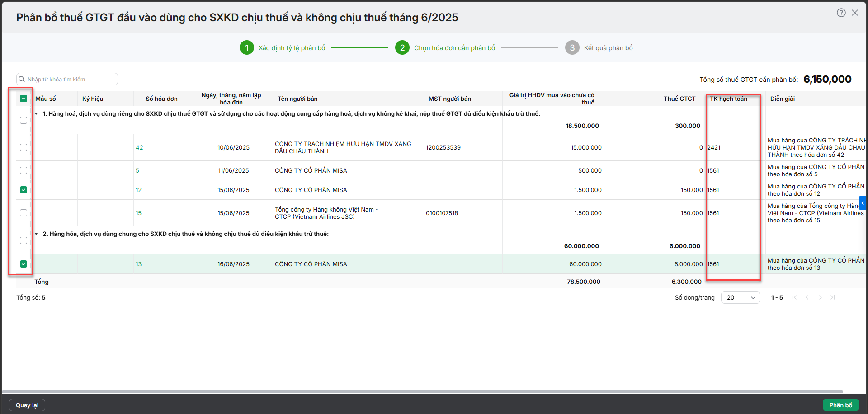868x414 pixels.
Task: Uncheck the checkbox for invoice 13
Action: pos(24,264)
